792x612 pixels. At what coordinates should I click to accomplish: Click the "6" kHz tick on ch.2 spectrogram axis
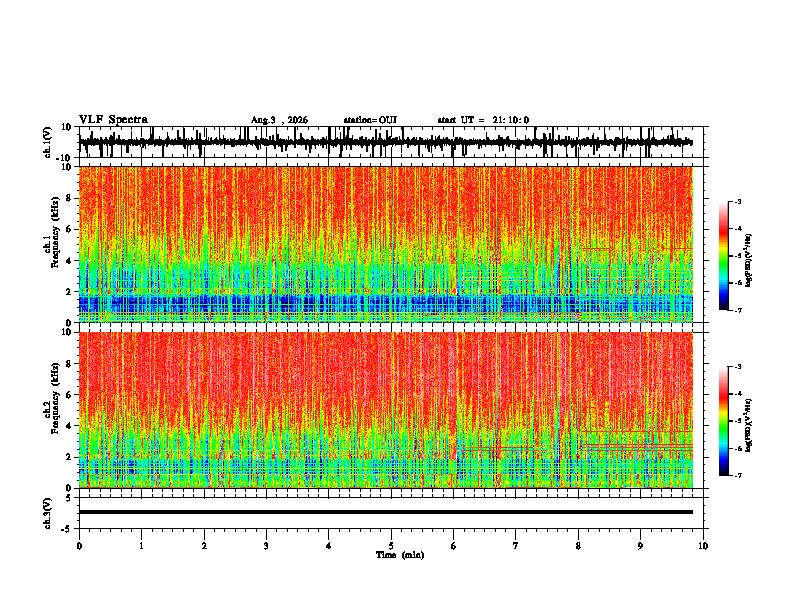70,395
